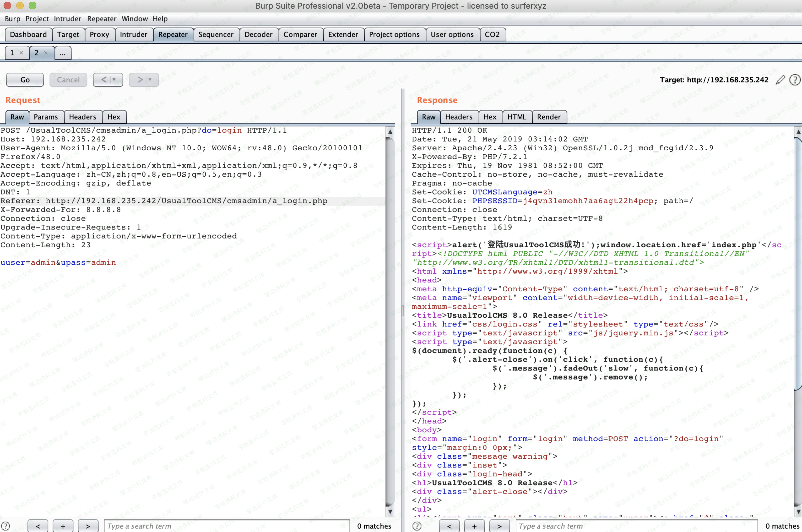The image size is (802, 532).
Task: Open the history forward dropdown arrow
Action: pos(150,80)
